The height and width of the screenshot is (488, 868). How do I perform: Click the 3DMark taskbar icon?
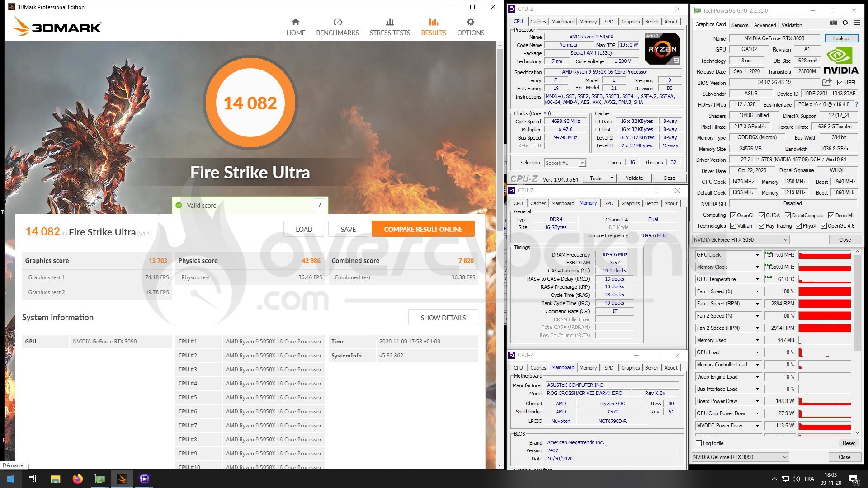122,479
